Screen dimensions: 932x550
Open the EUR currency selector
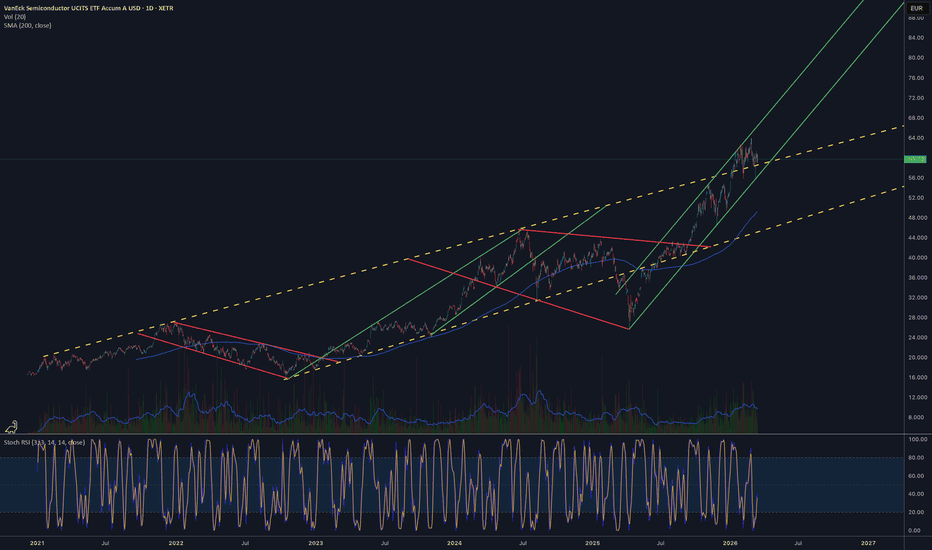[917, 8]
